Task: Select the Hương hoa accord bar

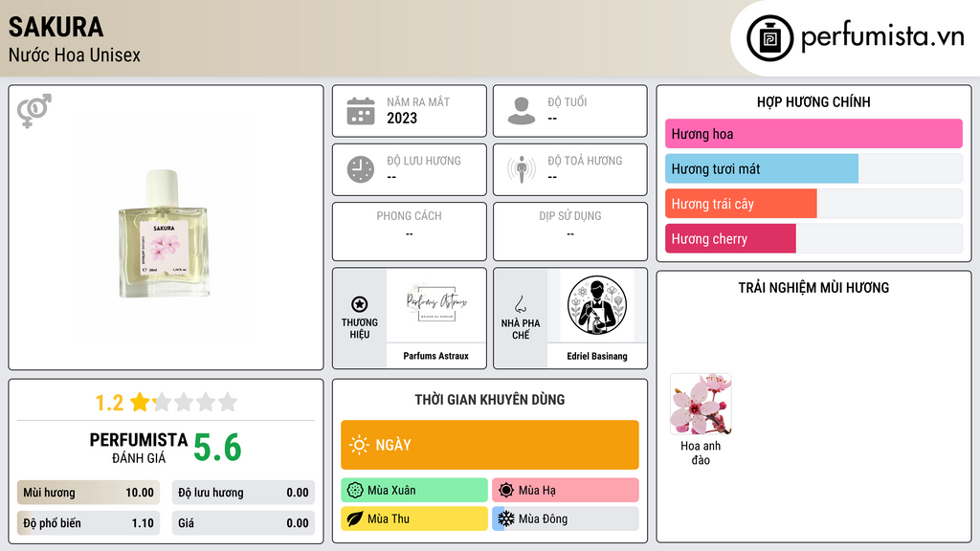Action: point(813,134)
